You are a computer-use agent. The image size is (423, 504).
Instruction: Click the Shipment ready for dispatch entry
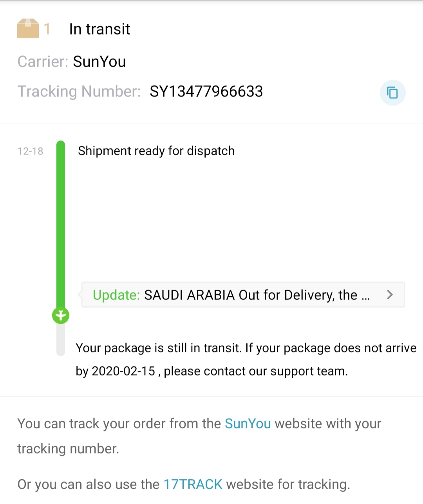(x=156, y=151)
